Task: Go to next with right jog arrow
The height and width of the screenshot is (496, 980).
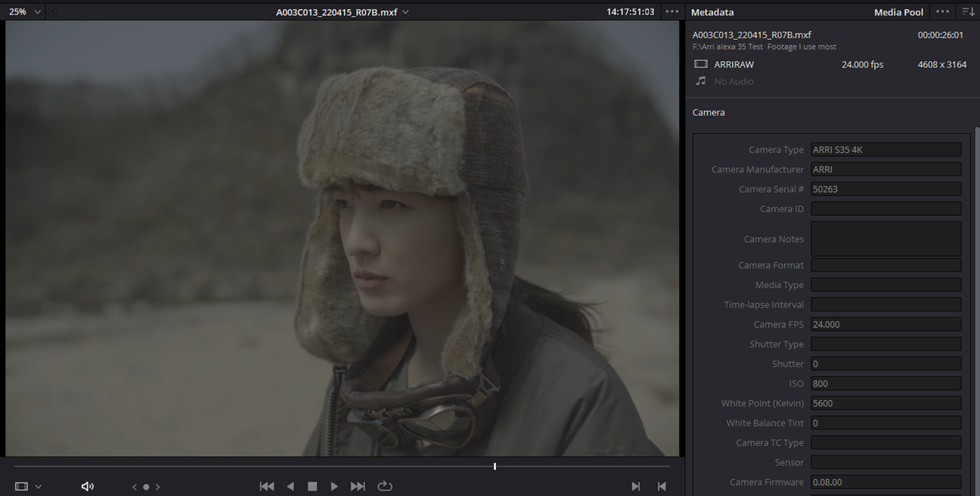Action: (x=158, y=487)
